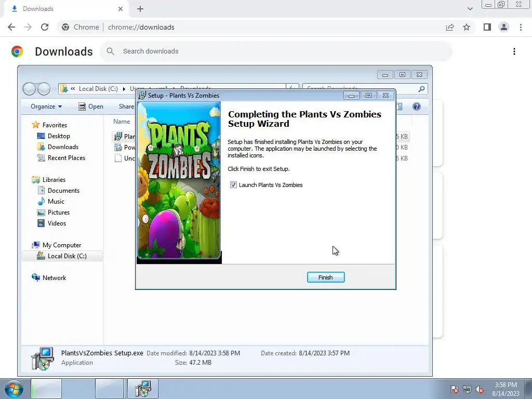The width and height of the screenshot is (532, 399).
Task: Click PlantsVsZombies Setup.exe details pane icon
Action: coord(43,358)
